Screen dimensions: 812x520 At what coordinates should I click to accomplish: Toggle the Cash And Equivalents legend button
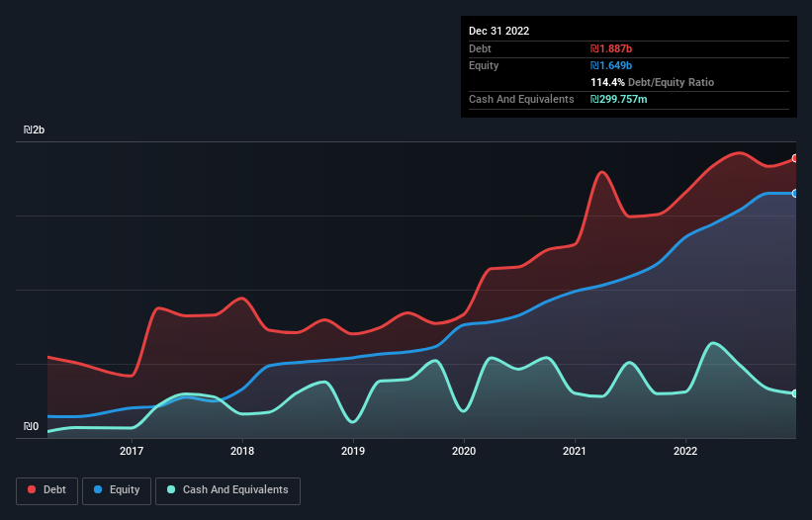point(227,490)
